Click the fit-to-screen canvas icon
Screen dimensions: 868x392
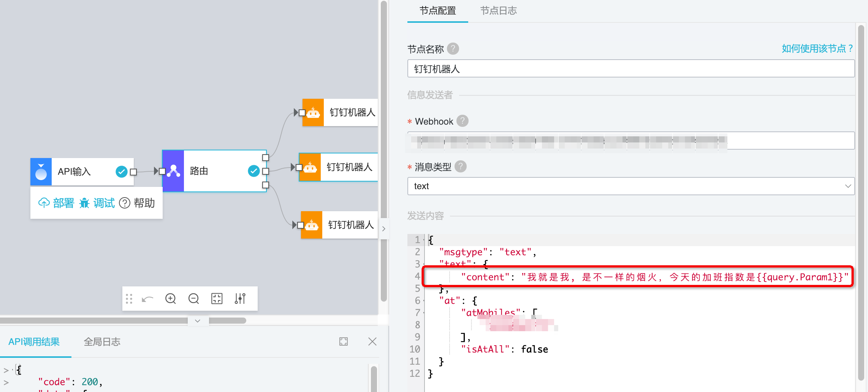point(217,299)
